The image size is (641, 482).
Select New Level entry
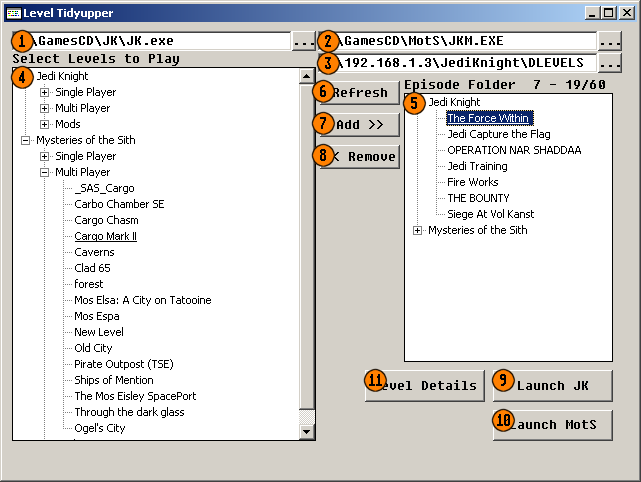click(x=99, y=332)
